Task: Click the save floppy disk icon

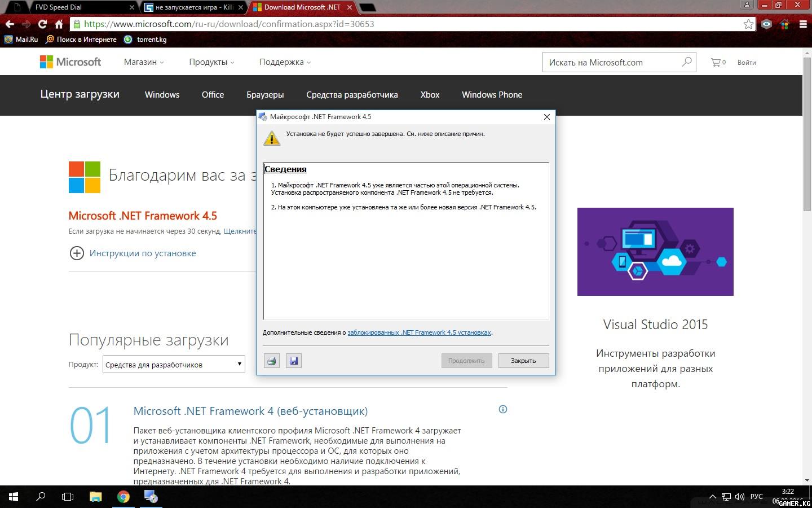Action: tap(293, 361)
